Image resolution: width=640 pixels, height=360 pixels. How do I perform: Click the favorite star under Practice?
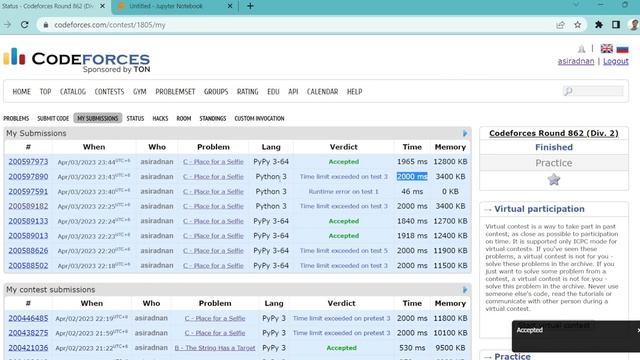[x=553, y=180]
